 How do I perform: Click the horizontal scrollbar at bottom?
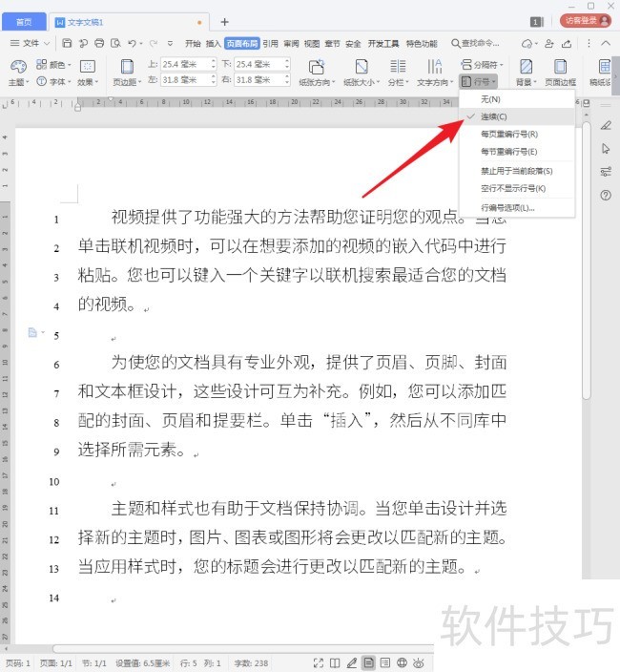(243, 649)
